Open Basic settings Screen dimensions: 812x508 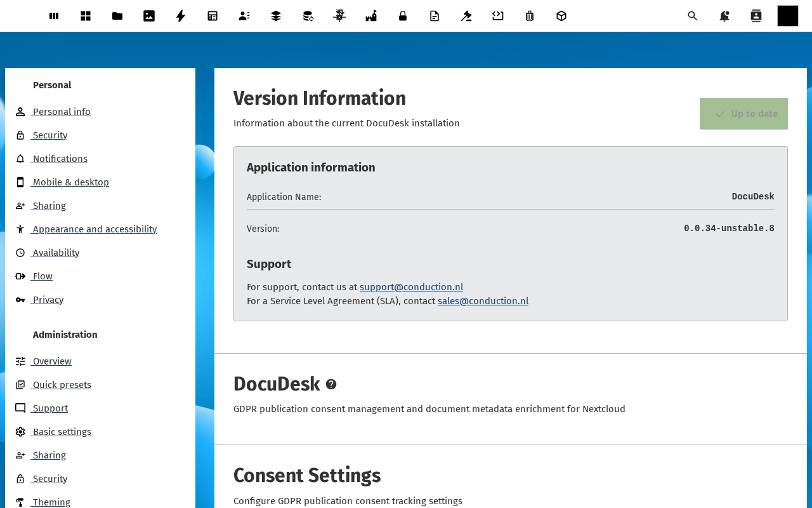pos(62,432)
